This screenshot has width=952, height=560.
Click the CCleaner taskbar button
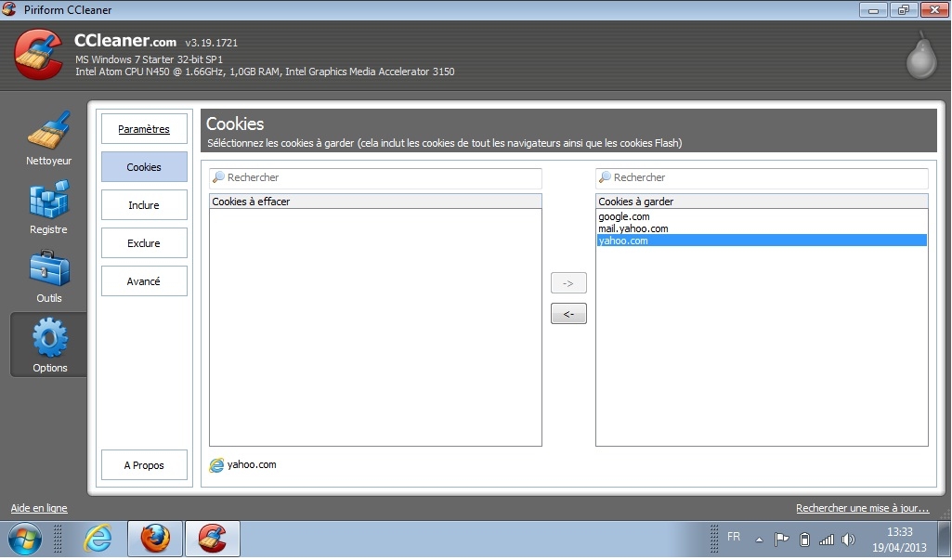click(x=213, y=539)
